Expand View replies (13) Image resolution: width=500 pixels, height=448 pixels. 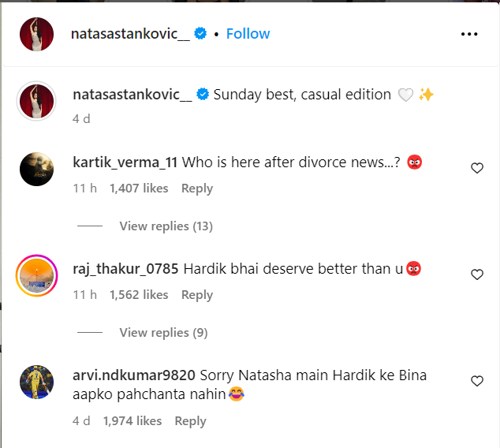(x=166, y=226)
